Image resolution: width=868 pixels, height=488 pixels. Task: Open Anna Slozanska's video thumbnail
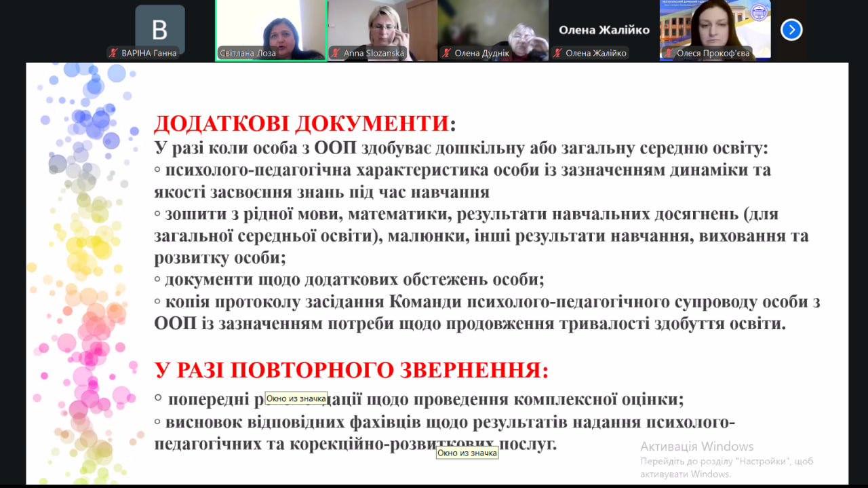pos(382,26)
